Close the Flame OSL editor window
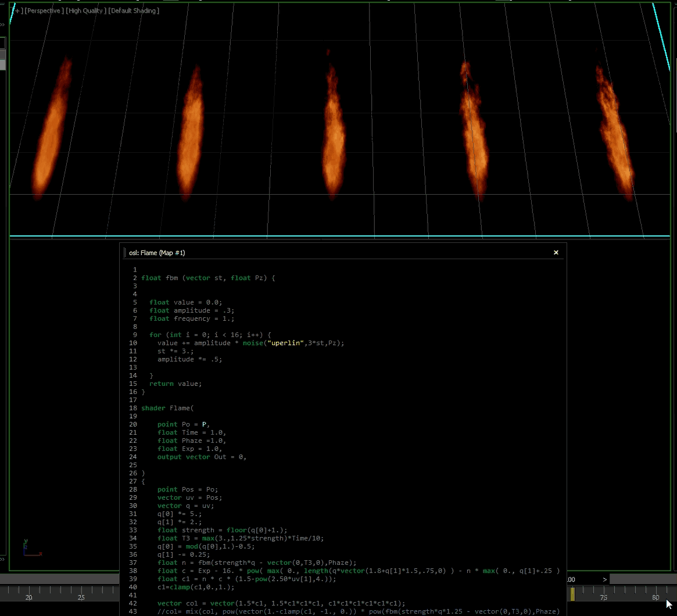Viewport: 677px width, 616px height. (x=556, y=252)
